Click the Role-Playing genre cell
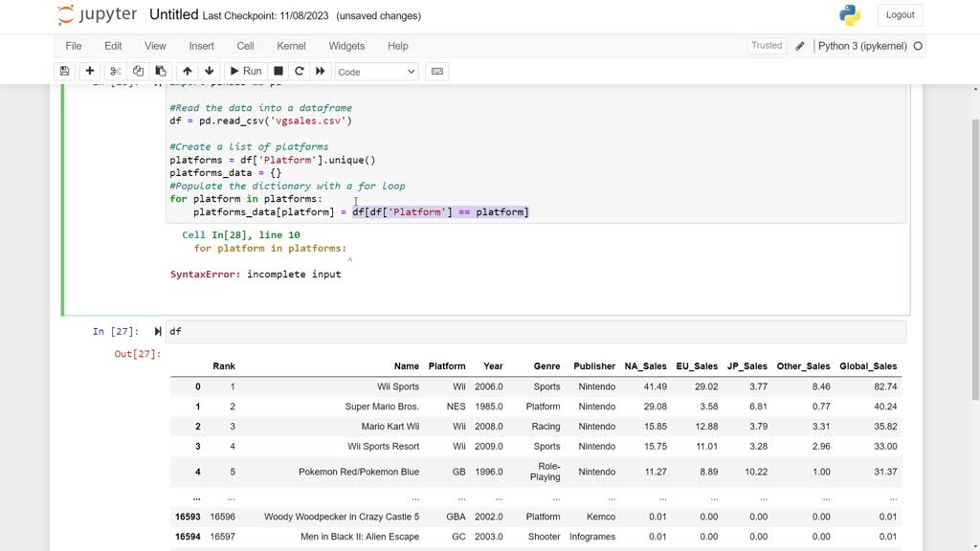980x551 pixels. coord(545,472)
